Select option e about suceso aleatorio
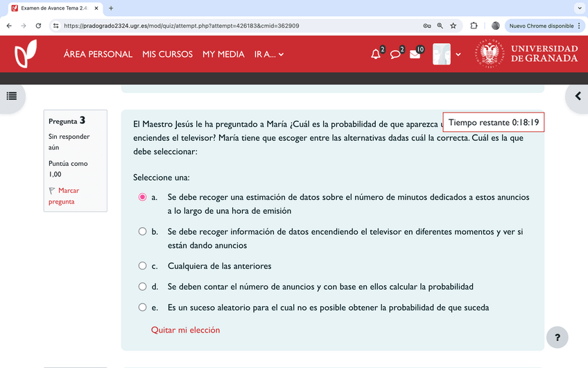Image resolution: width=588 pixels, height=368 pixels. pyautogui.click(x=143, y=307)
